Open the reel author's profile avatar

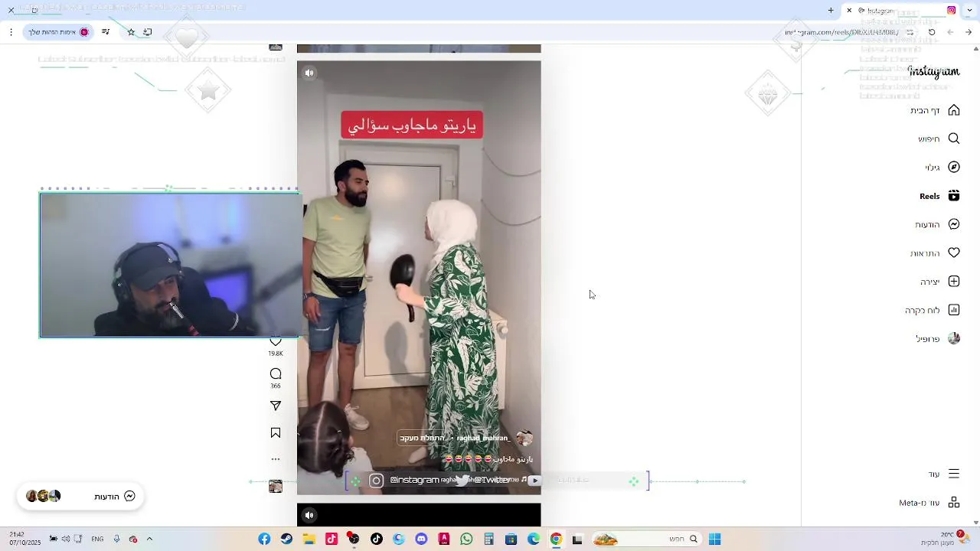pyautogui.click(x=524, y=438)
